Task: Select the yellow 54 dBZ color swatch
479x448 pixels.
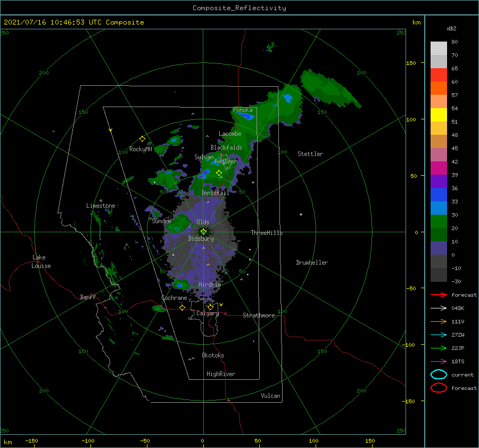Action: [x=439, y=115]
